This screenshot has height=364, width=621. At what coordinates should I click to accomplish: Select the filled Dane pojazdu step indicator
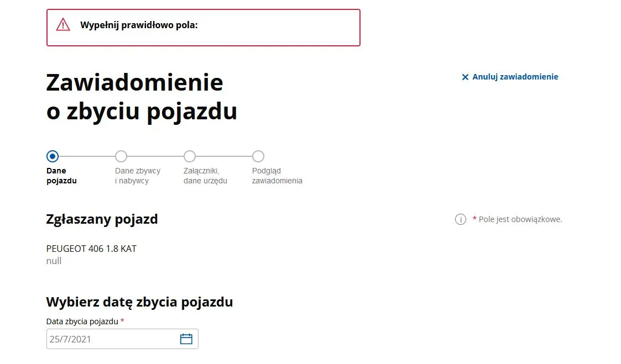click(53, 156)
